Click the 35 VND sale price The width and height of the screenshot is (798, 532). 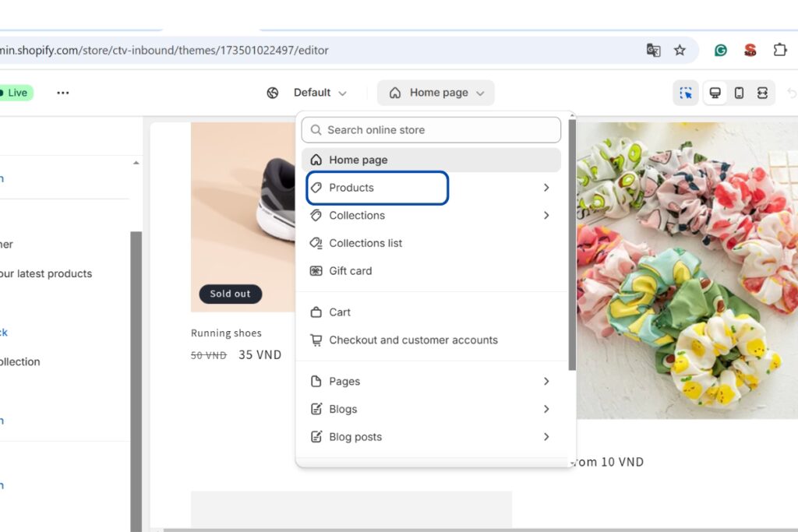point(260,354)
